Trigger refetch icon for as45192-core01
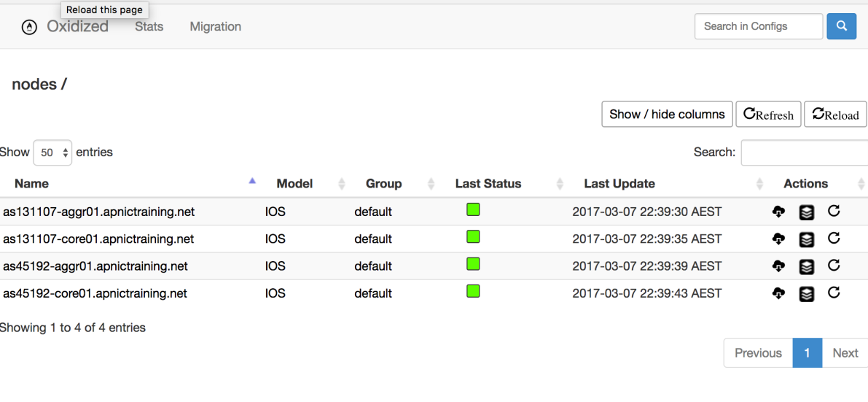Viewport: 868px width, 402px height. pos(834,293)
